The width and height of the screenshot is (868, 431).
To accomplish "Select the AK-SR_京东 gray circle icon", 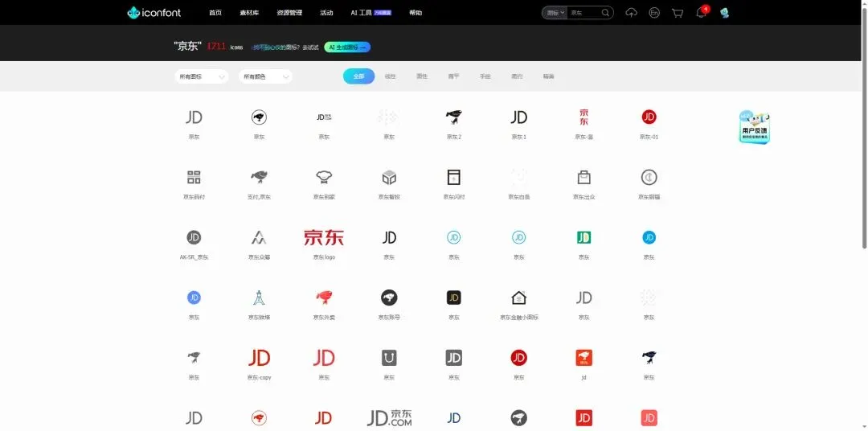I will pos(194,237).
